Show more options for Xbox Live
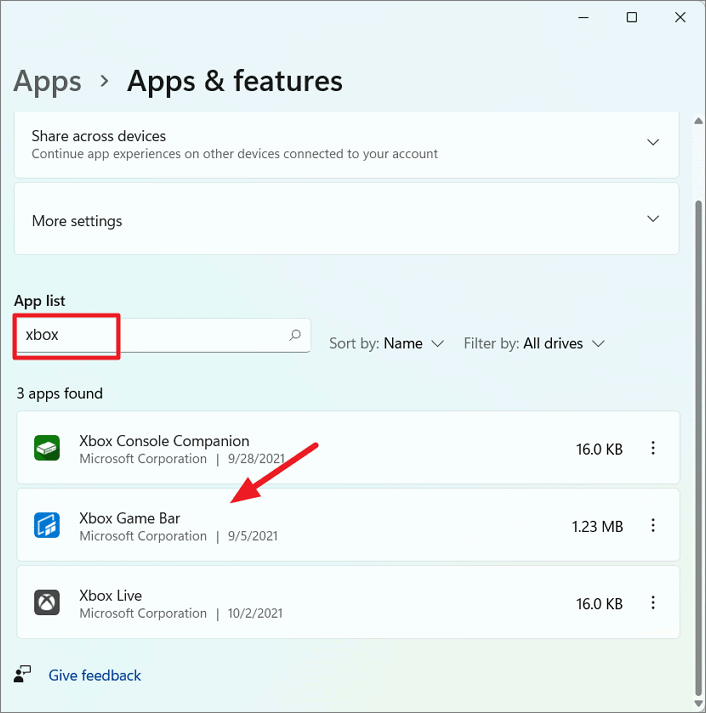706x713 pixels. (653, 603)
